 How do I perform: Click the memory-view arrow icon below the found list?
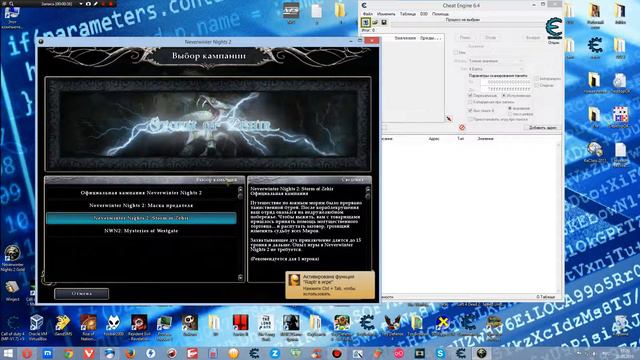coord(449,119)
